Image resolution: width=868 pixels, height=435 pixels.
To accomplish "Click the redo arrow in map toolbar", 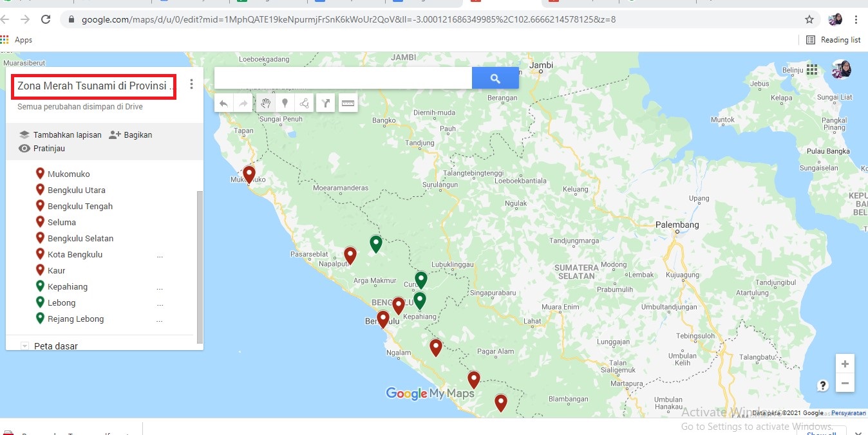I will click(243, 103).
